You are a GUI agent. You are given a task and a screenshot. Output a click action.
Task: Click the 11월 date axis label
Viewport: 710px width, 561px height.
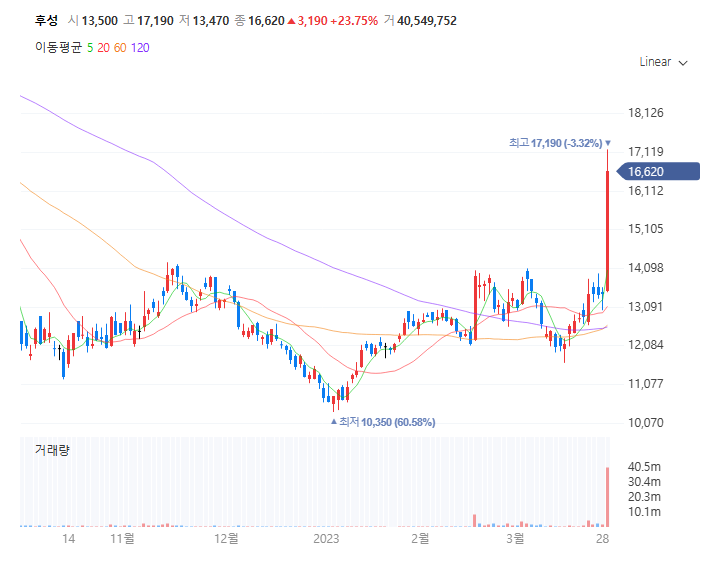tap(122, 538)
